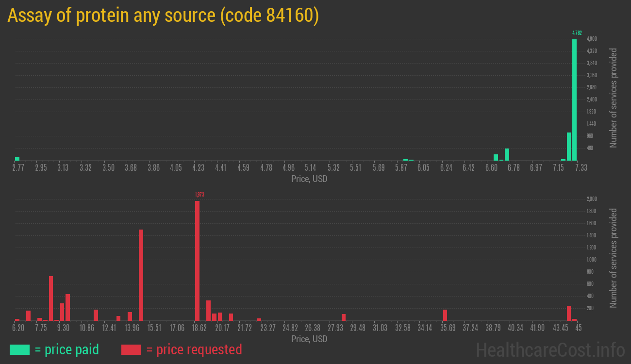Click the 18.62 tick on the bottom x-axis

pyautogui.click(x=199, y=328)
